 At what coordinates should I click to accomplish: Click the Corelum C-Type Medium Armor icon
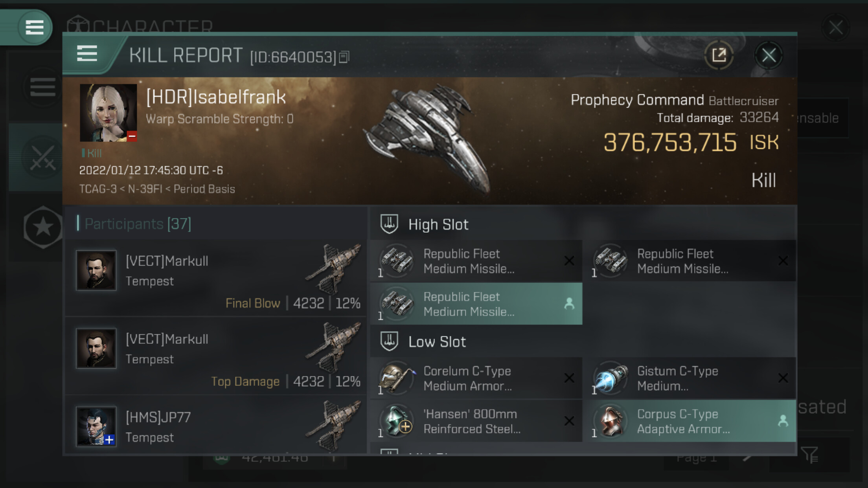[397, 378]
